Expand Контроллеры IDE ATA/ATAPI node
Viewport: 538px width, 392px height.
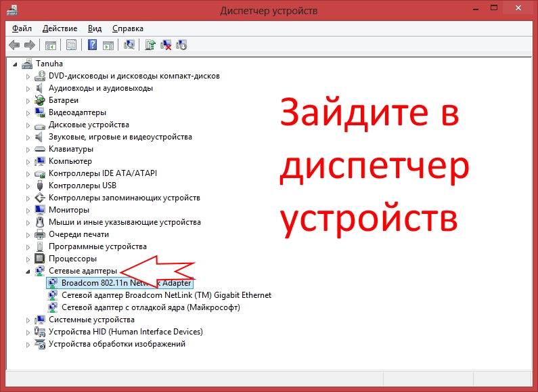coord(28,174)
